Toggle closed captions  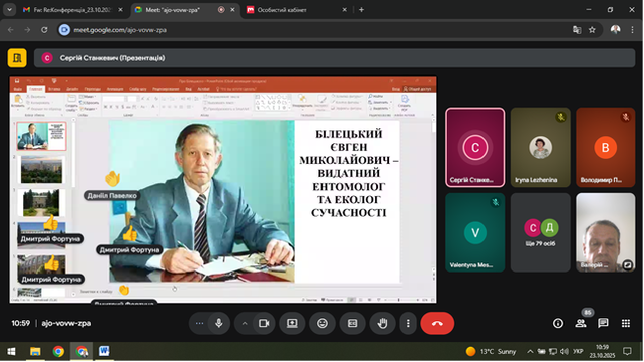(352, 323)
